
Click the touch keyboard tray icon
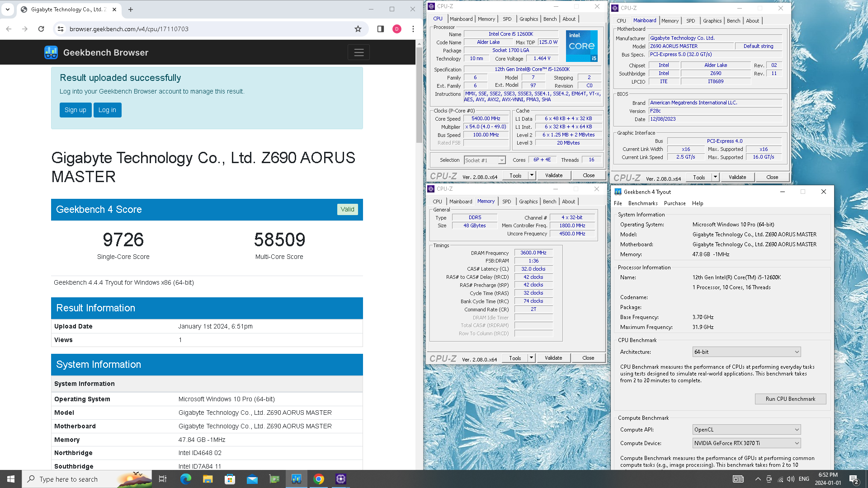pyautogui.click(x=738, y=479)
